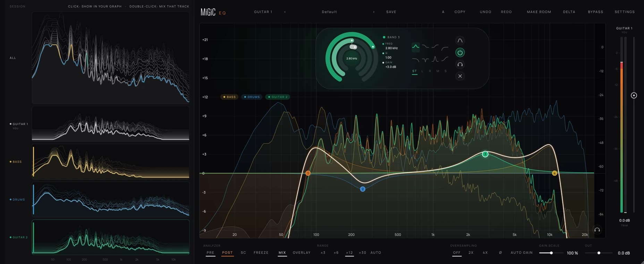Set oversampling to 2X
Viewport: 644px width, 264px height.
coord(471,253)
